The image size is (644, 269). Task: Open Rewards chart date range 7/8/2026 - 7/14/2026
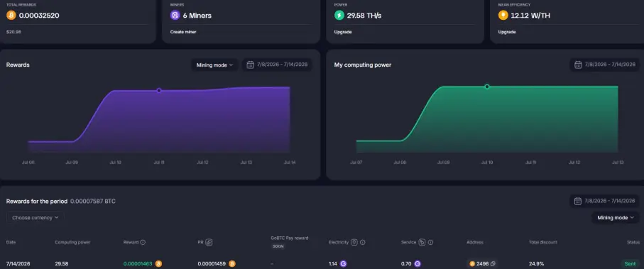point(277,65)
